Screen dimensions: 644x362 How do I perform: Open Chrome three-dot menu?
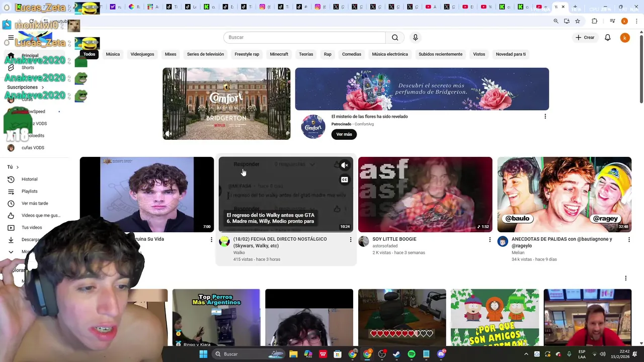[637, 21]
